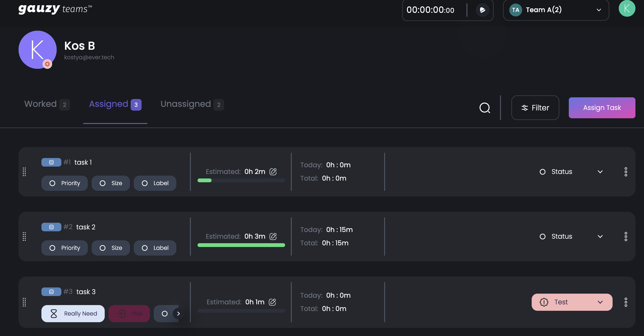Open the Label dropdown of task 2
This screenshot has width=644, height=336.
[x=155, y=248]
